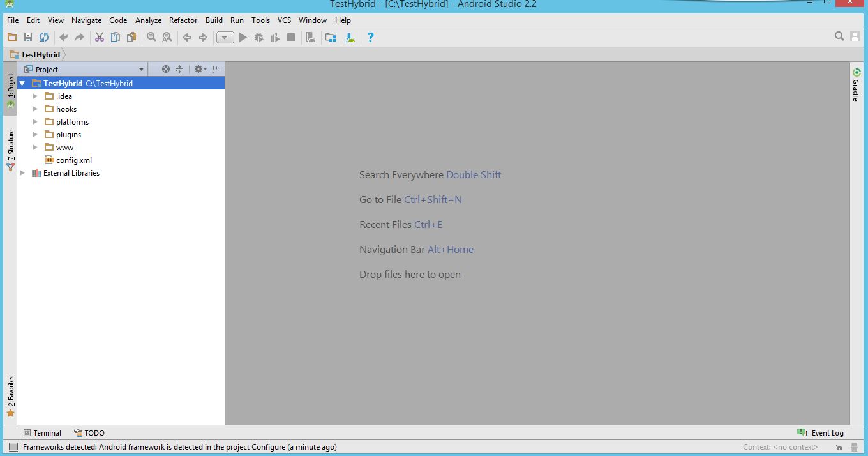Open the AVD Manager

(x=311, y=37)
